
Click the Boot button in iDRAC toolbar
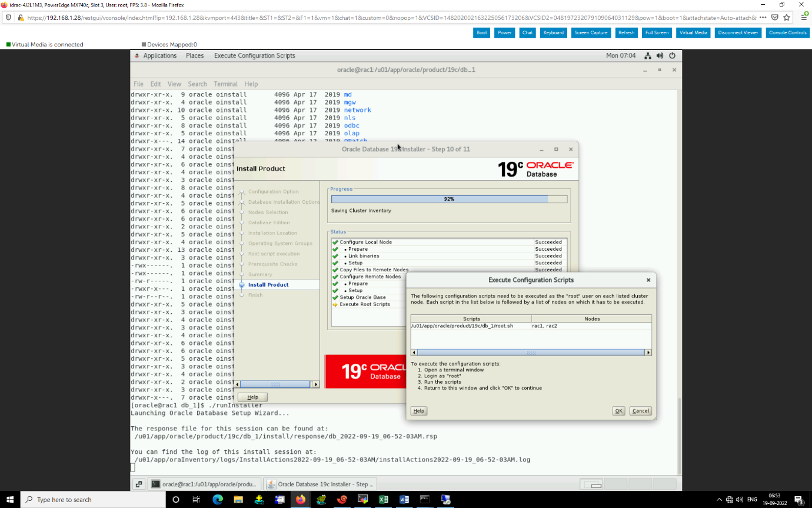(x=481, y=33)
